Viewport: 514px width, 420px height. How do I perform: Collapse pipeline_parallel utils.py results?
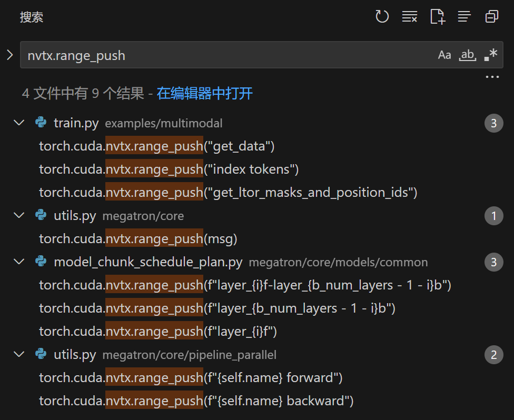[19, 355]
